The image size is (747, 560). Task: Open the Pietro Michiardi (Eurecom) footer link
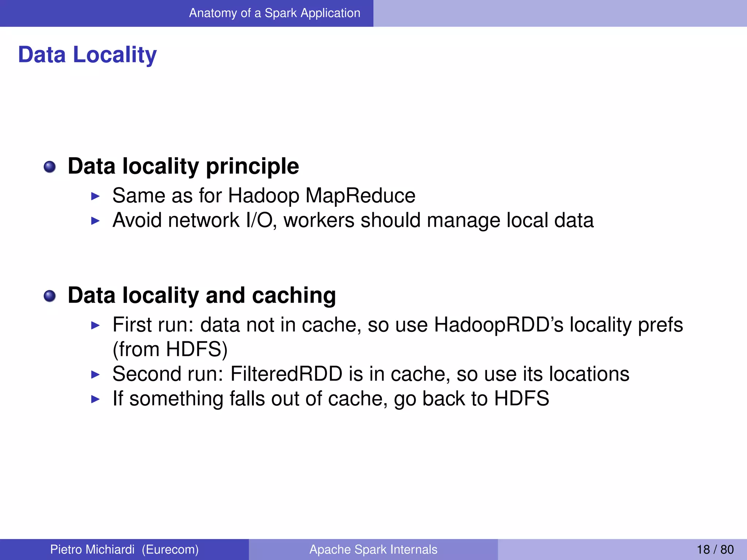pos(124,549)
